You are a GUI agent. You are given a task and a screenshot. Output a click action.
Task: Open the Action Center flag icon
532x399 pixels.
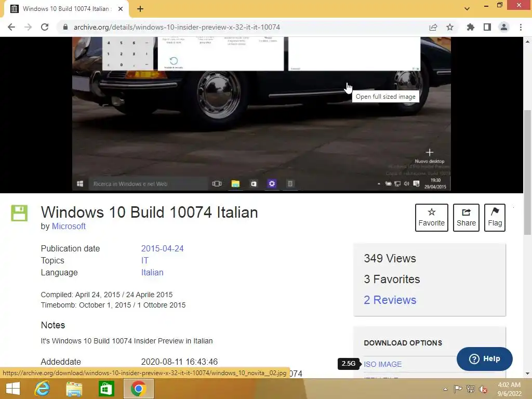click(x=458, y=389)
